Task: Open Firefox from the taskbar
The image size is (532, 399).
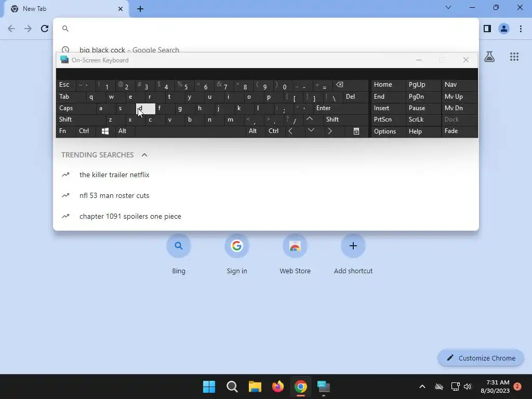Action: coord(278,387)
